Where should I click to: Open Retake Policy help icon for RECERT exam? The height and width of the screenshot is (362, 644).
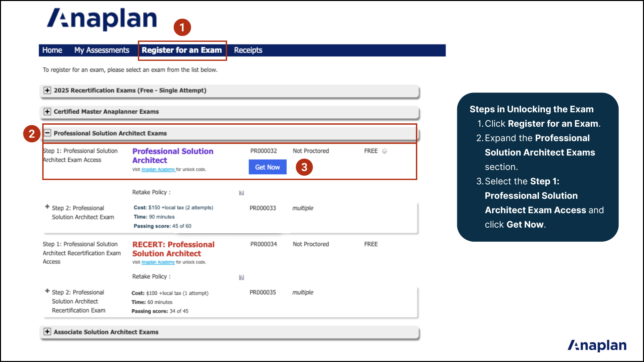tap(241, 278)
